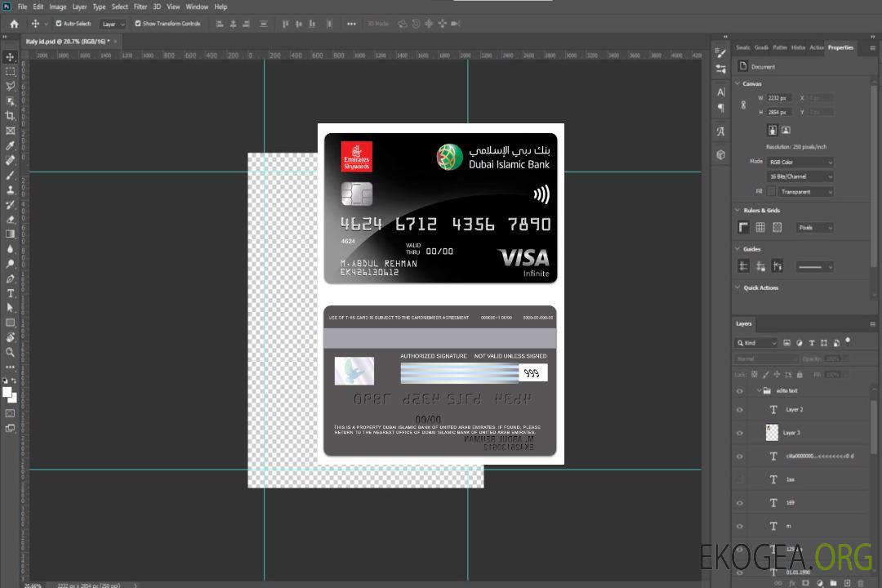The image size is (882, 588).
Task: Collapse the Rulers & Grids section
Action: (x=737, y=210)
